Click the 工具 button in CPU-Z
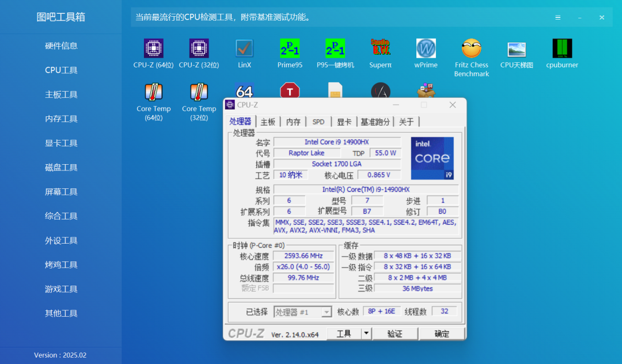622x364 pixels. point(344,333)
